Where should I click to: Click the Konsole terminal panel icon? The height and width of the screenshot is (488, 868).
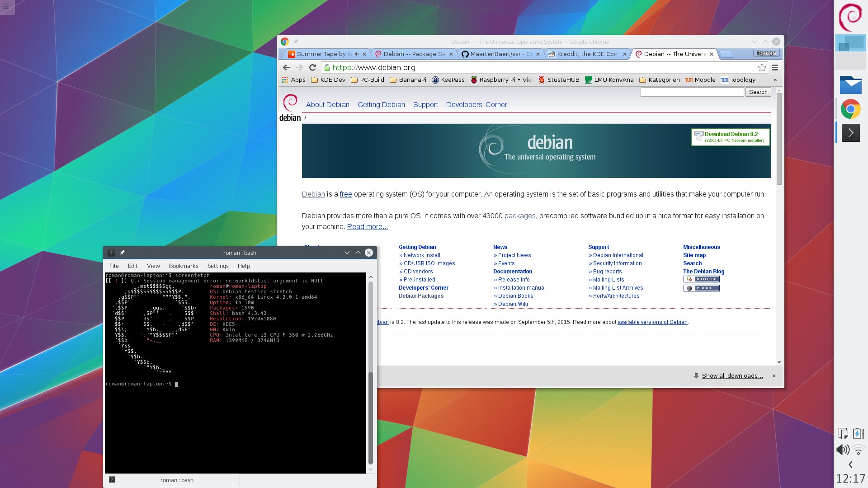click(x=850, y=133)
